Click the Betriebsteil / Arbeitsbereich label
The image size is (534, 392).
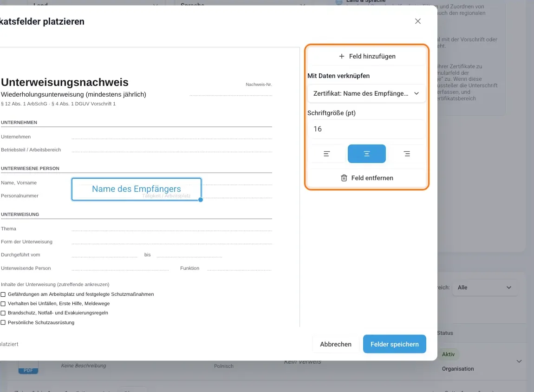tap(31, 150)
